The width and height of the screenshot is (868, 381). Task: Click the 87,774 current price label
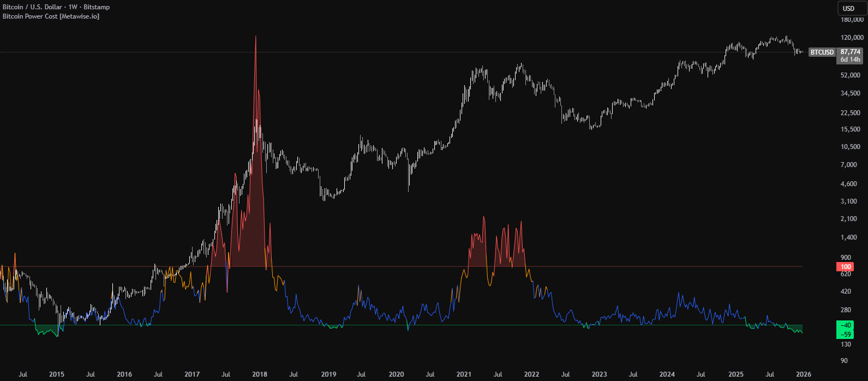(x=850, y=52)
